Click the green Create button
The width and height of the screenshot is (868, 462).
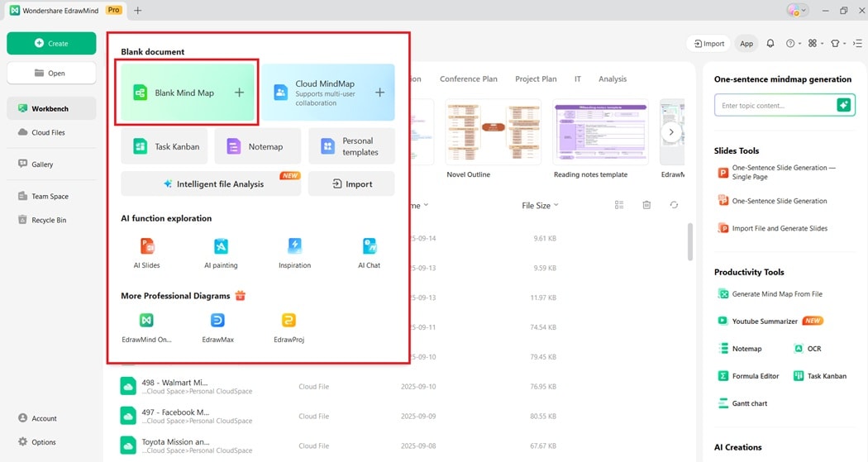(51, 43)
